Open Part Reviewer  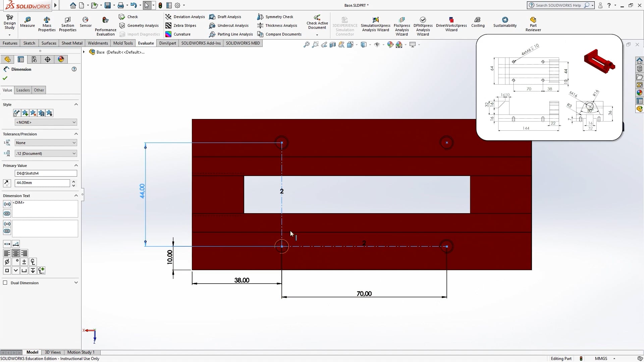pos(533,23)
